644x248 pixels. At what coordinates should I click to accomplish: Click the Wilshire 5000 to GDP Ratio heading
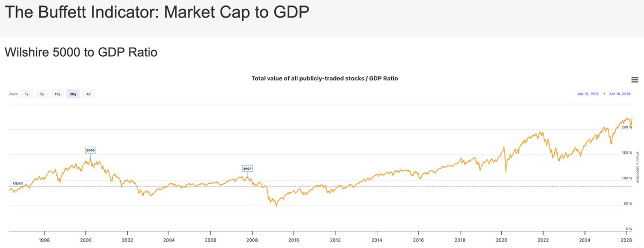pyautogui.click(x=80, y=52)
